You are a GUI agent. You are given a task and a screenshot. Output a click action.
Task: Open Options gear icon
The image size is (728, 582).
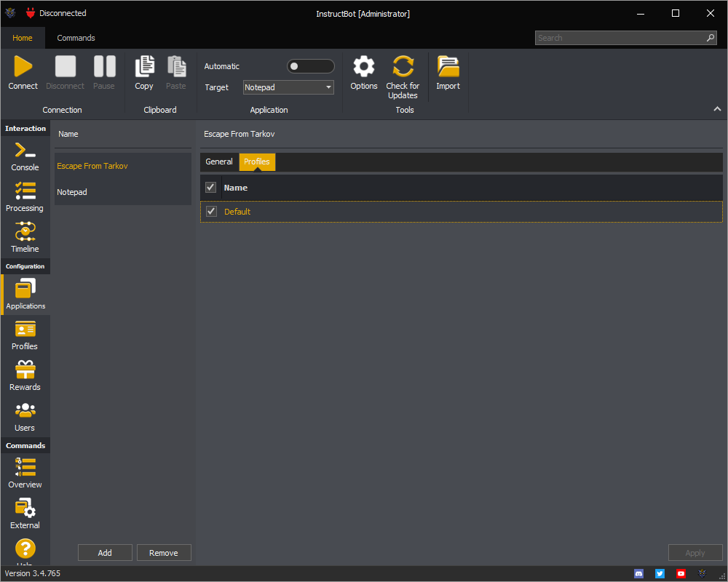(364, 66)
